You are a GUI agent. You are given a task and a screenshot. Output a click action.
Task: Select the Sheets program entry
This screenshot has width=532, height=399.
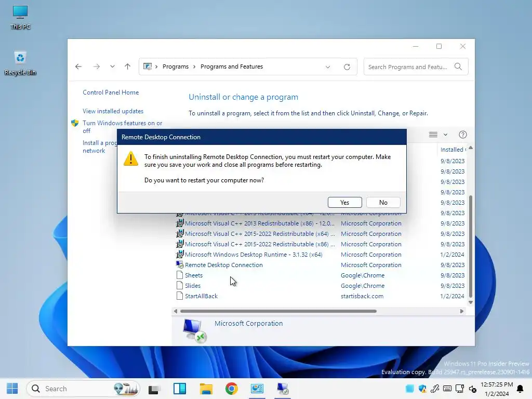point(194,275)
